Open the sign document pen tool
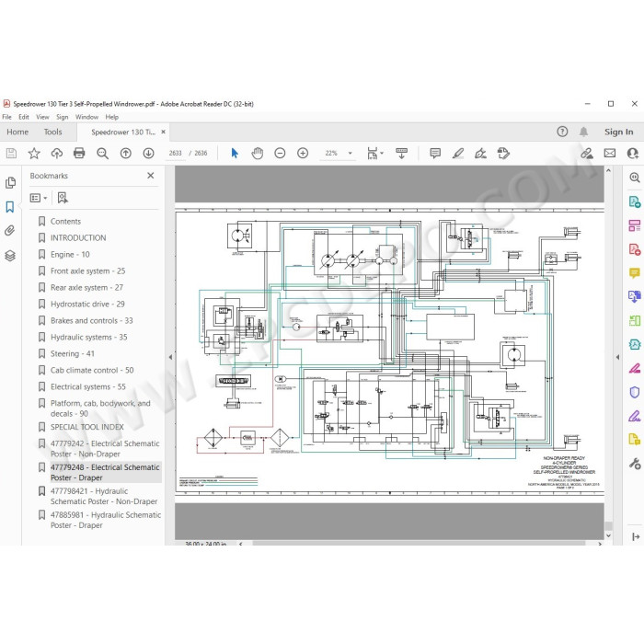The image size is (644, 644). tap(480, 154)
